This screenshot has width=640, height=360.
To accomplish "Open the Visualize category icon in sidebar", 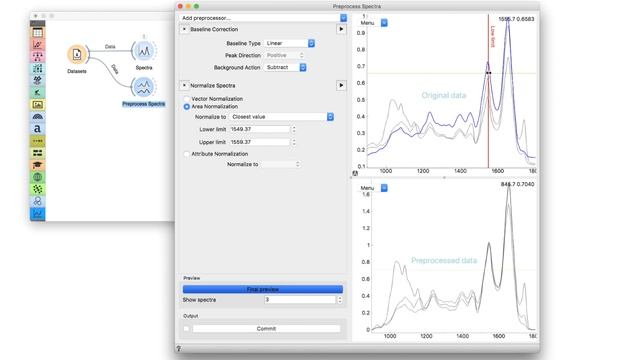I will click(x=38, y=44).
